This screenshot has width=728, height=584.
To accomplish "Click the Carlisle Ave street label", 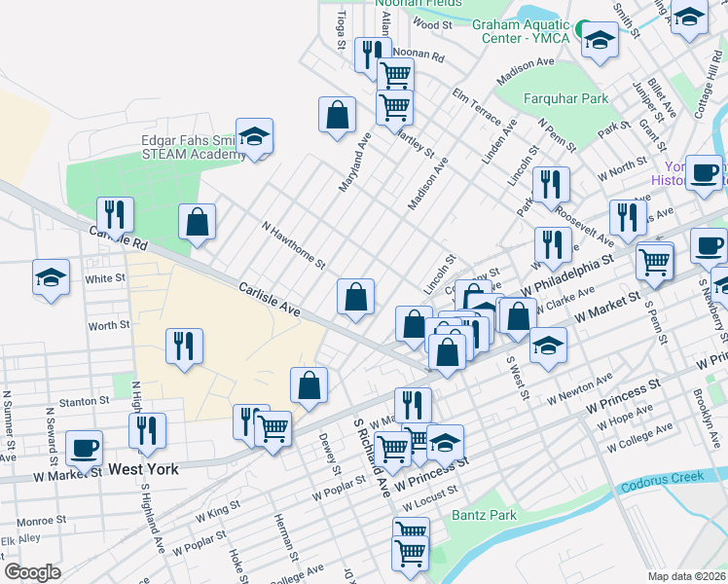I will click(270, 300).
